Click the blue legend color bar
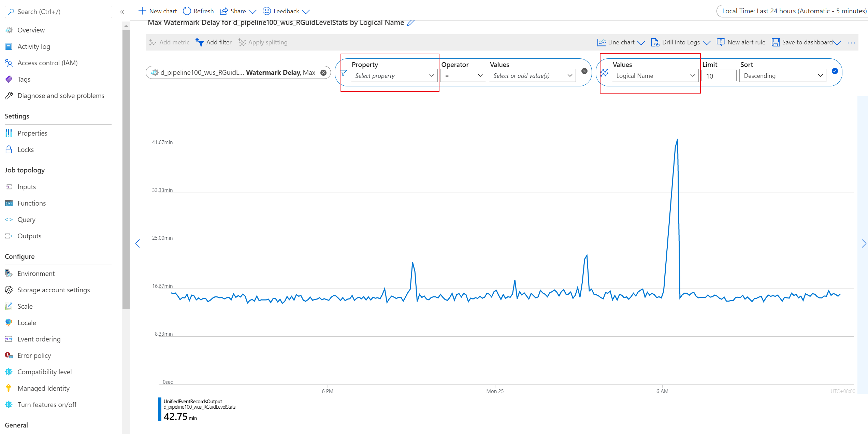 click(160, 409)
